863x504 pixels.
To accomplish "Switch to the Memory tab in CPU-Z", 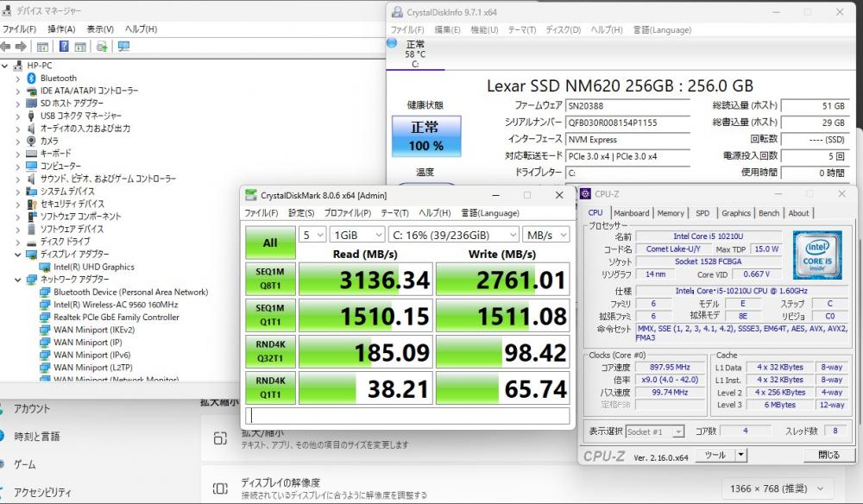I will pyautogui.click(x=671, y=213).
